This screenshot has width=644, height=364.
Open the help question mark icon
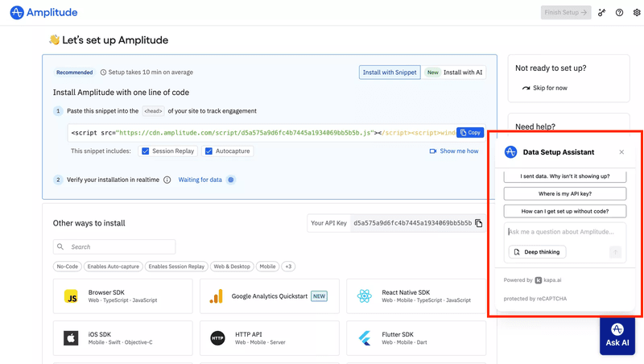tap(619, 13)
